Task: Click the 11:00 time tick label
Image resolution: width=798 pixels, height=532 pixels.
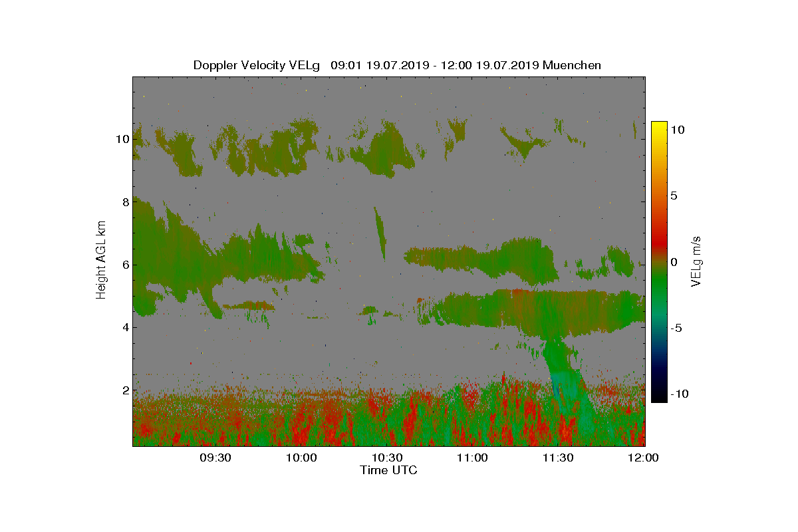Action: pos(473,458)
